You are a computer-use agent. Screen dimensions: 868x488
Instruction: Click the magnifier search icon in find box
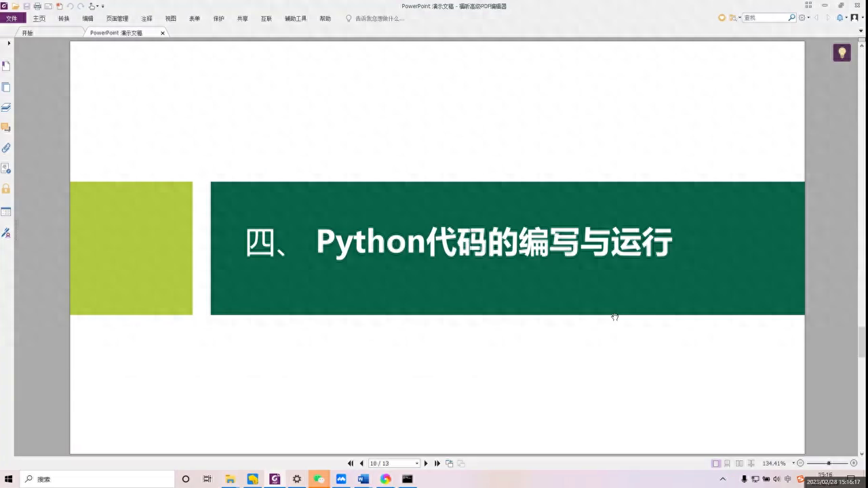(x=791, y=18)
